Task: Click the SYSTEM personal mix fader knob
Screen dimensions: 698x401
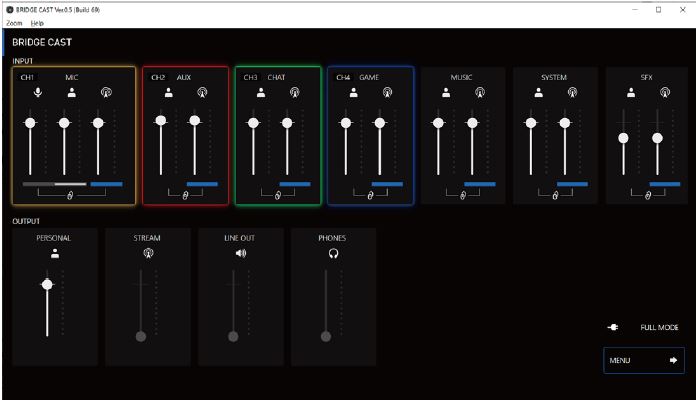Action: click(531, 123)
